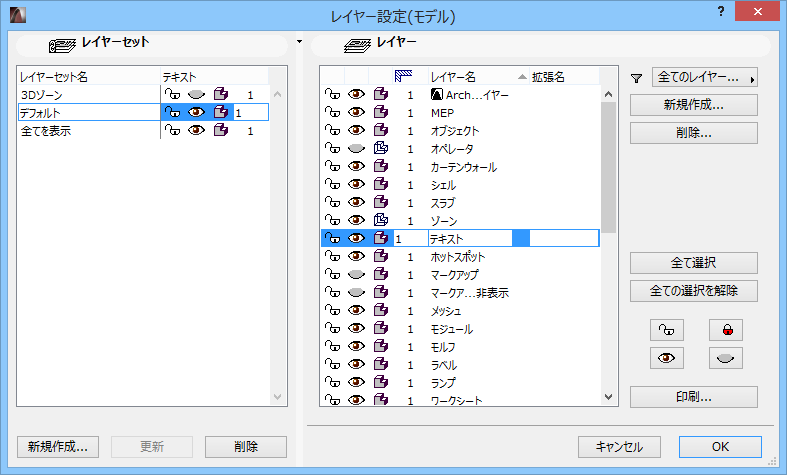Click solid/wireframe icon on オペレータ layer

pyautogui.click(x=381, y=148)
